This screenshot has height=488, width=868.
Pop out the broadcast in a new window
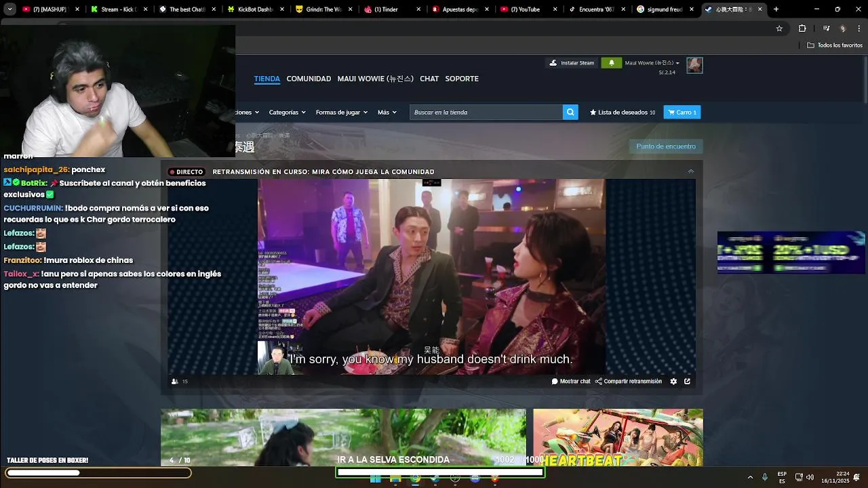click(687, 382)
